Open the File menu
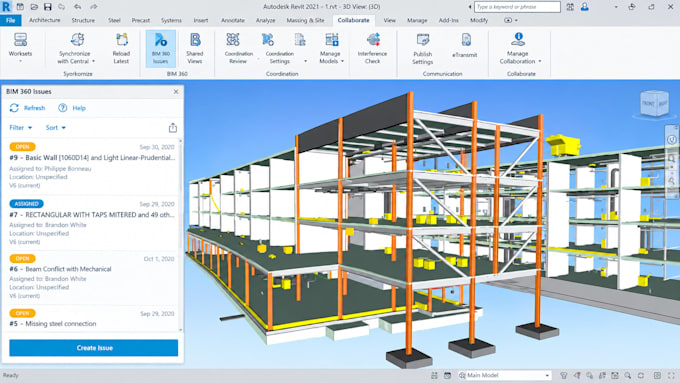Viewport: 680px width, 383px height. [11, 20]
